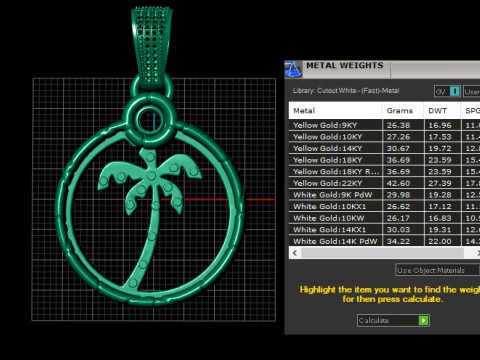Select the Yellow Gold:22KY row
480x360 pixels.
[x=384, y=183]
